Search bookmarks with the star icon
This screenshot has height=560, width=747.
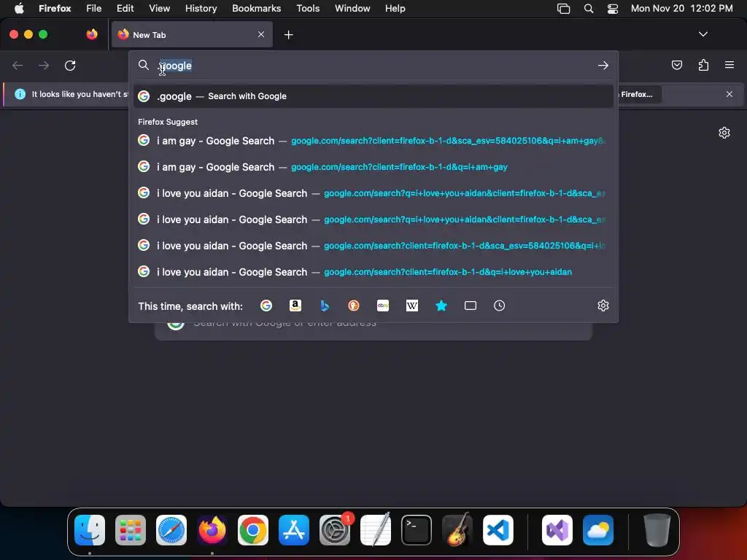pos(441,306)
